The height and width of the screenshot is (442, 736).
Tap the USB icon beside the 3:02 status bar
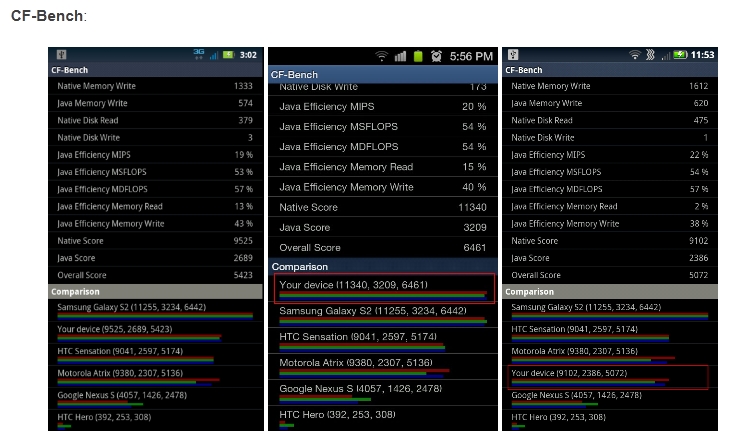point(61,54)
